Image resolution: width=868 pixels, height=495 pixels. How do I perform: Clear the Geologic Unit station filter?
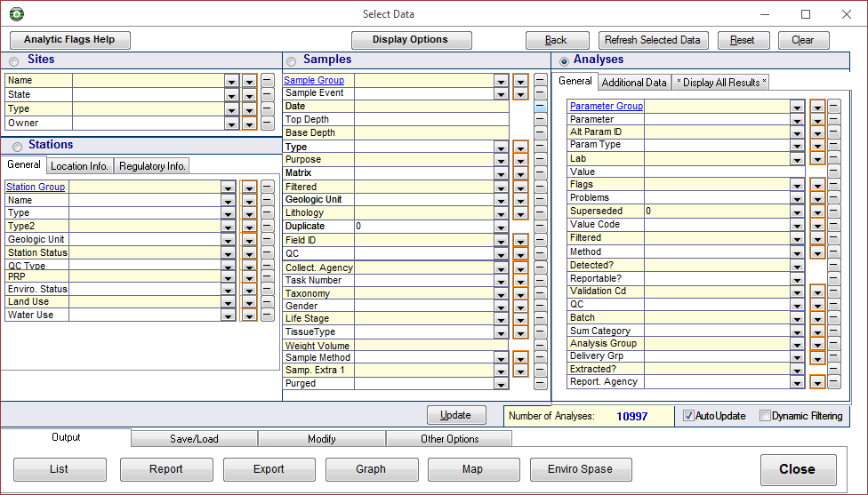click(x=268, y=239)
